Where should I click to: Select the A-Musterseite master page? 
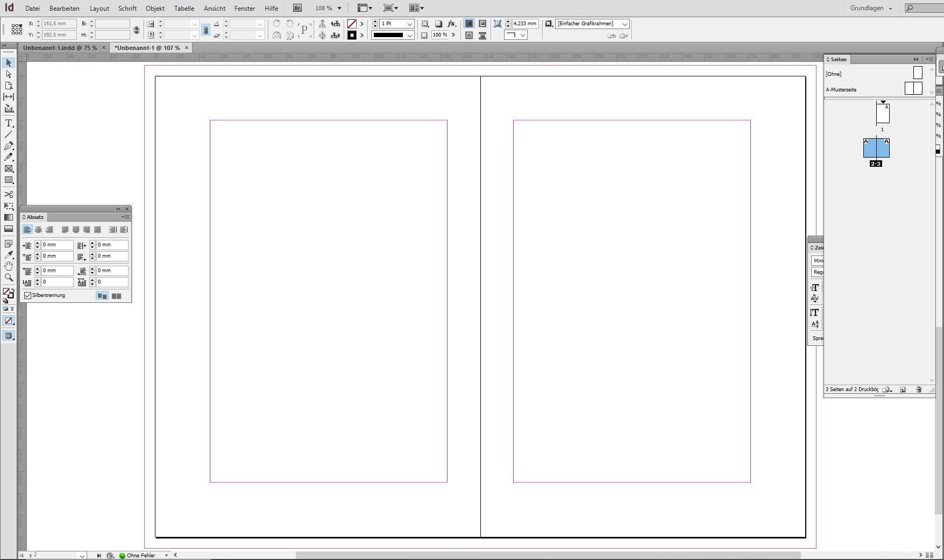841,90
